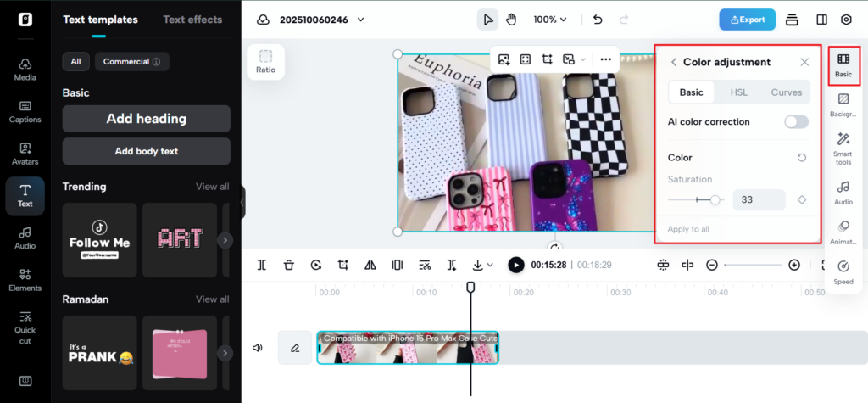Click the Export button
868x403 pixels.
pyautogui.click(x=748, y=20)
